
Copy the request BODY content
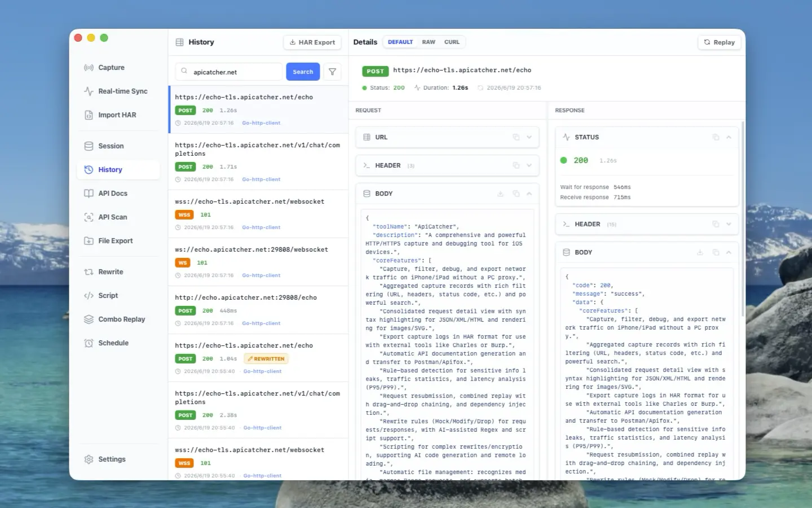516,194
